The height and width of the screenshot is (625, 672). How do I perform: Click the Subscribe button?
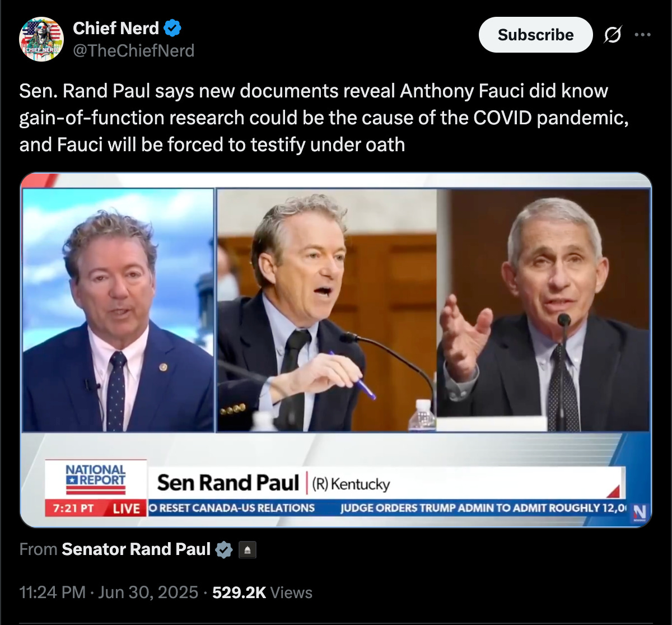pyautogui.click(x=535, y=35)
